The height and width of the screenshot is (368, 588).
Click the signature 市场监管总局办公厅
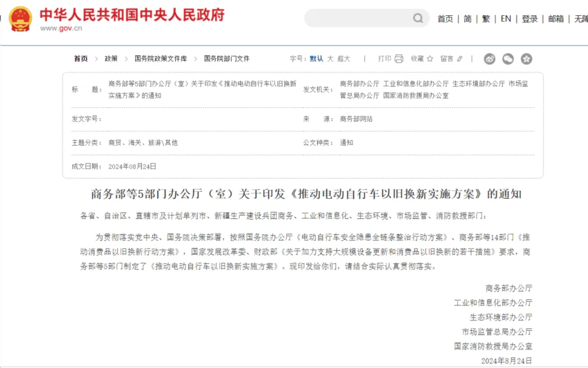497,332
